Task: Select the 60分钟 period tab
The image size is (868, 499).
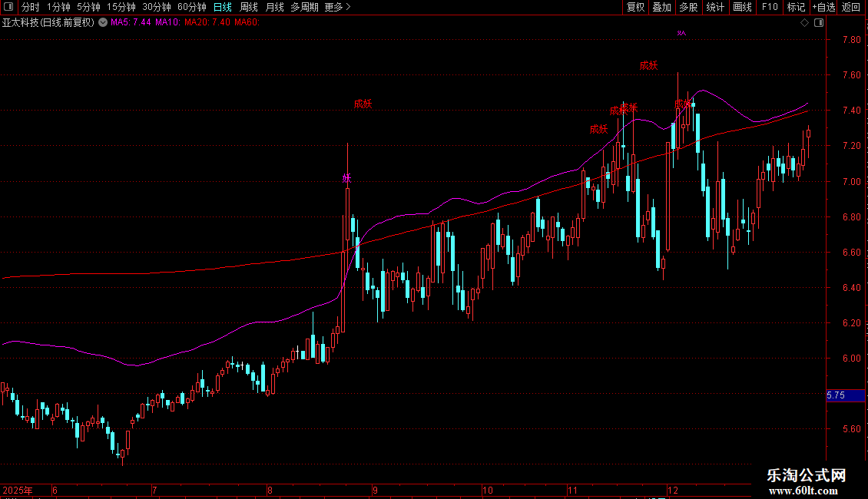Action: 192,7
